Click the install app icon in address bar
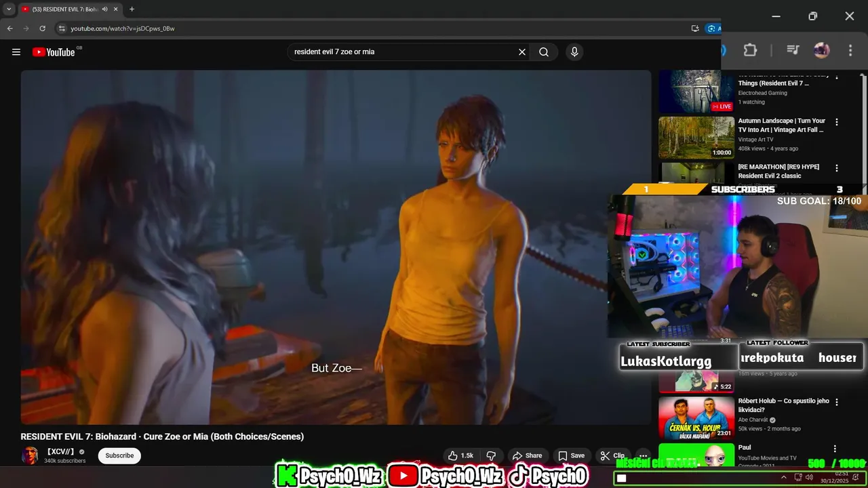 click(695, 28)
